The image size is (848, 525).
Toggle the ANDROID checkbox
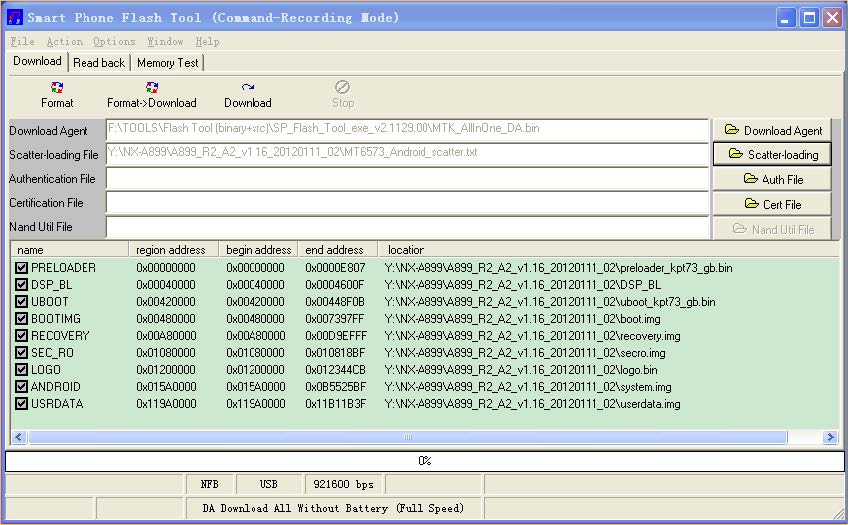[21, 387]
